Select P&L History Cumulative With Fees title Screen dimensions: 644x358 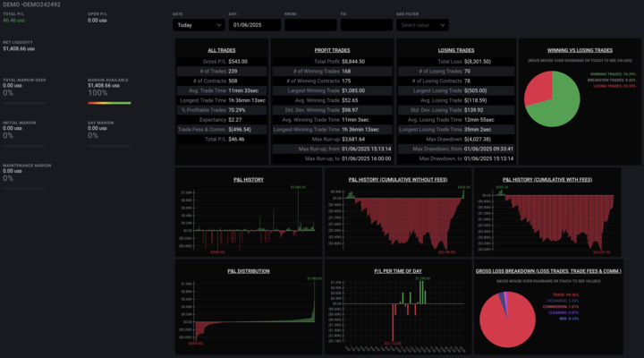(x=547, y=180)
